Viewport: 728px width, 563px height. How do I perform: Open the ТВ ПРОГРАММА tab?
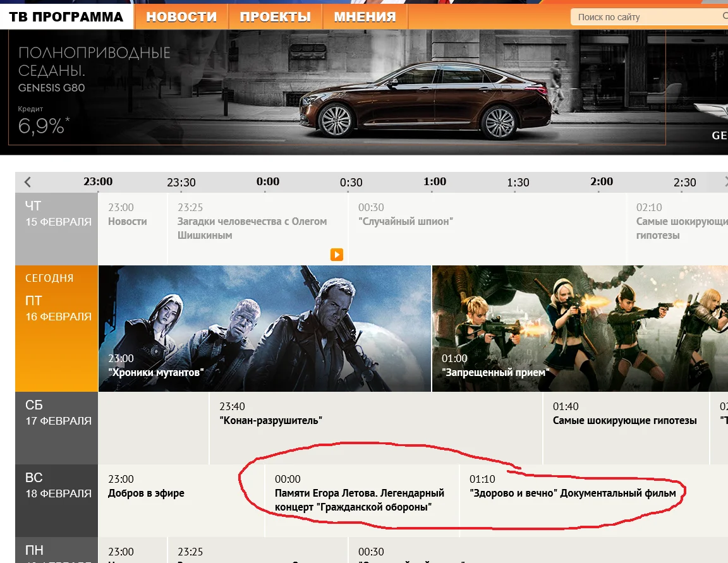coord(66,16)
